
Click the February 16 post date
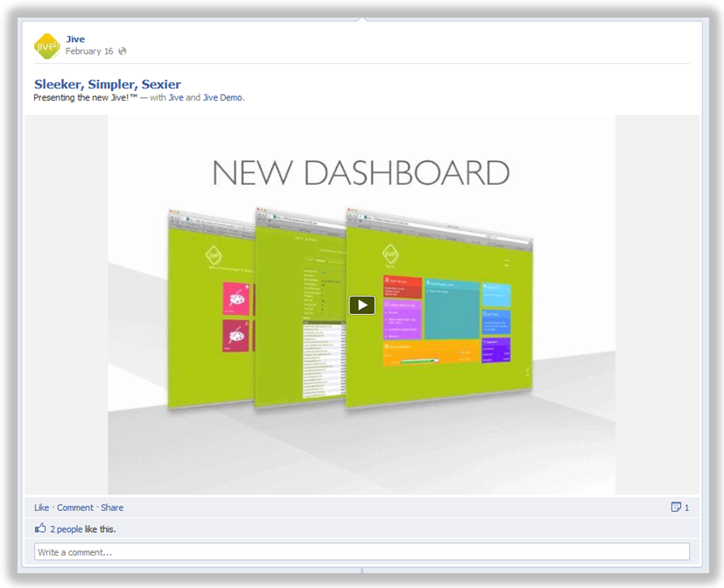89,52
